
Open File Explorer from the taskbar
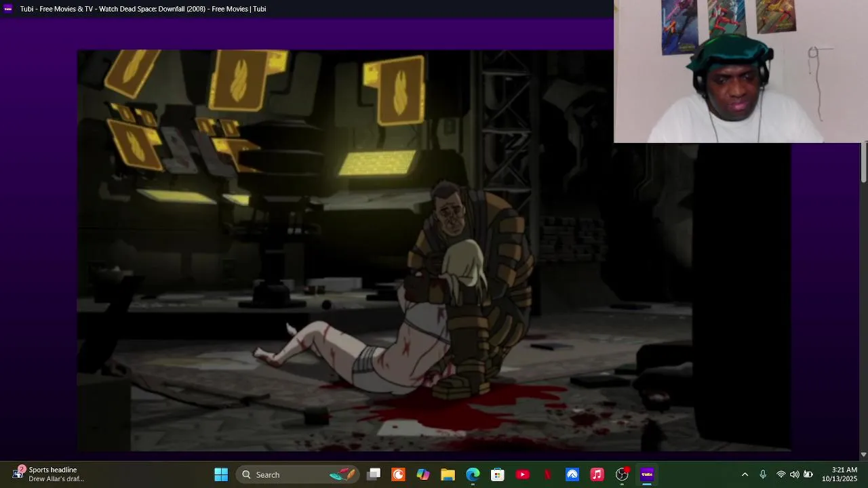click(x=448, y=474)
